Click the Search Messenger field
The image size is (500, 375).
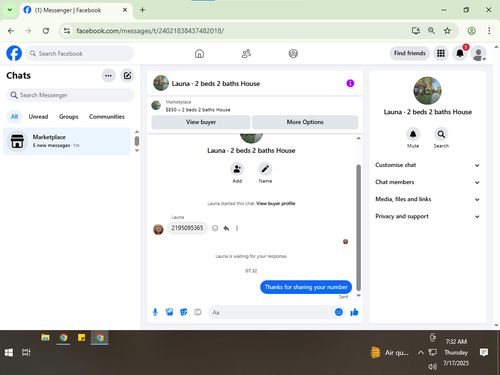pyautogui.click(x=70, y=95)
